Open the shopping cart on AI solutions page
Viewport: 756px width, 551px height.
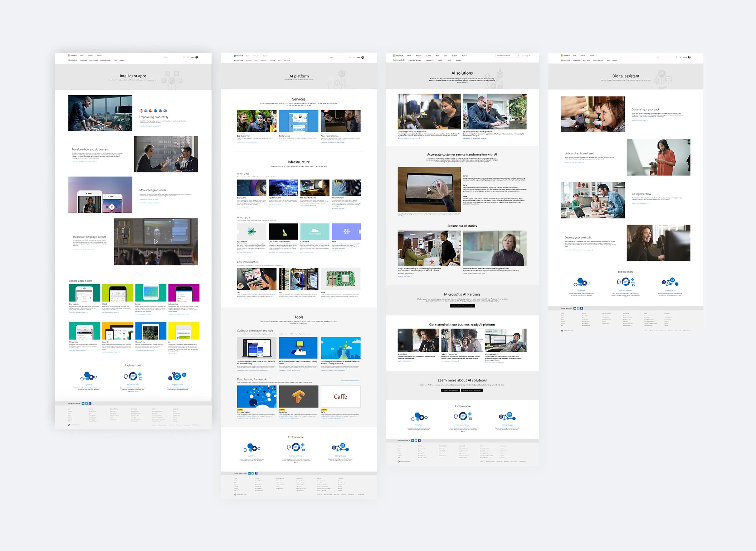(522, 56)
